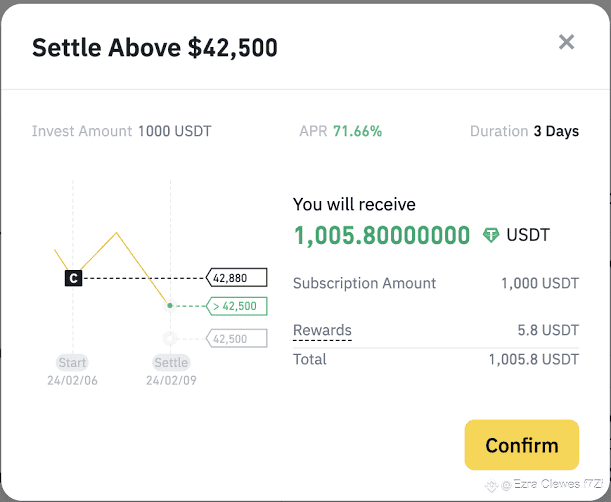This screenshot has height=502, width=611.
Task: Click the green 1,005.80000000 receive amount
Action: coord(381,235)
